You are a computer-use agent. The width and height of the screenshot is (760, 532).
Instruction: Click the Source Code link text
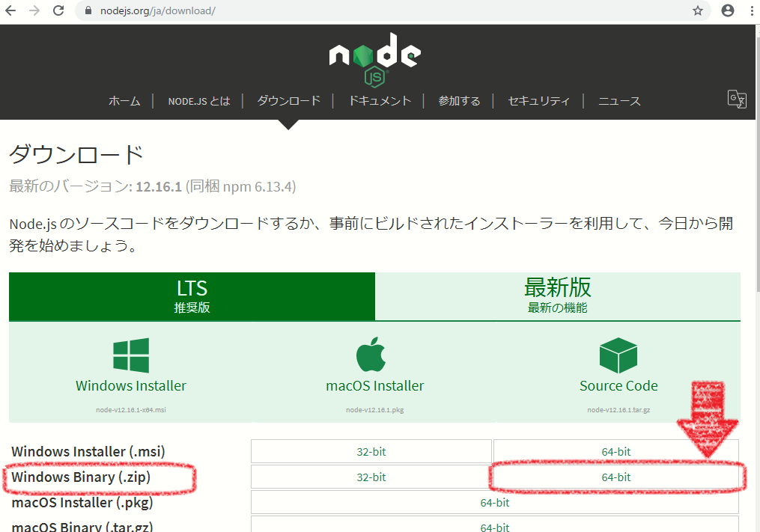click(618, 385)
